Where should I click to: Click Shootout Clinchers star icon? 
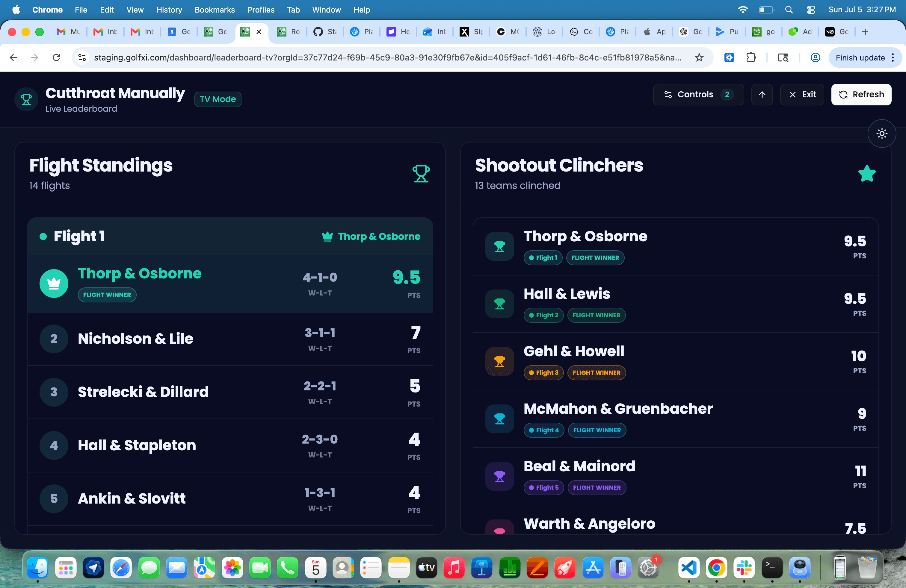point(867,174)
